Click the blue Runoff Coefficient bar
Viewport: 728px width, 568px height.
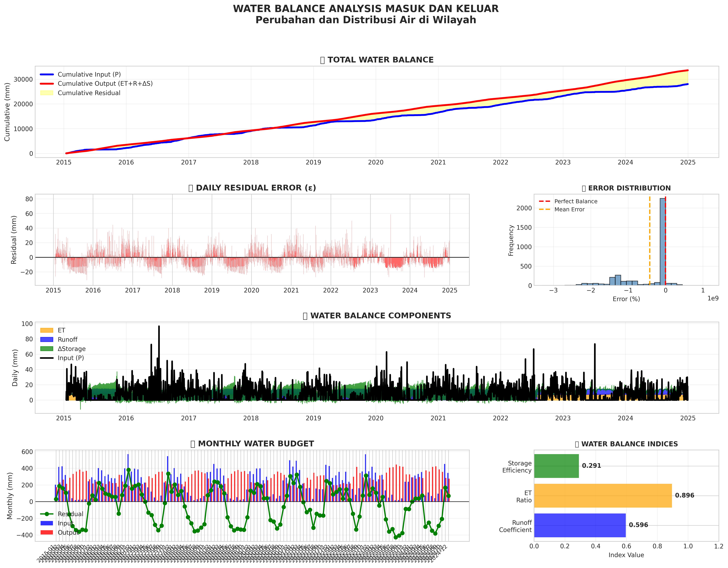pos(580,525)
